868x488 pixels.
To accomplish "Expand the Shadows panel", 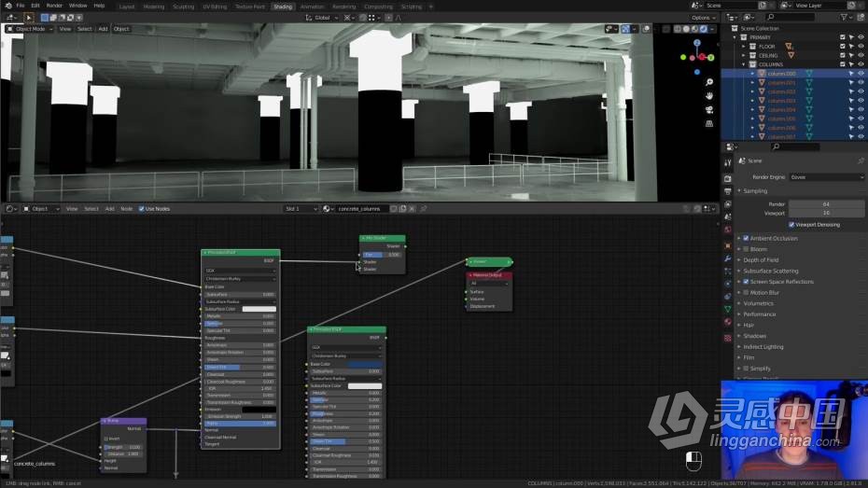I will point(754,336).
